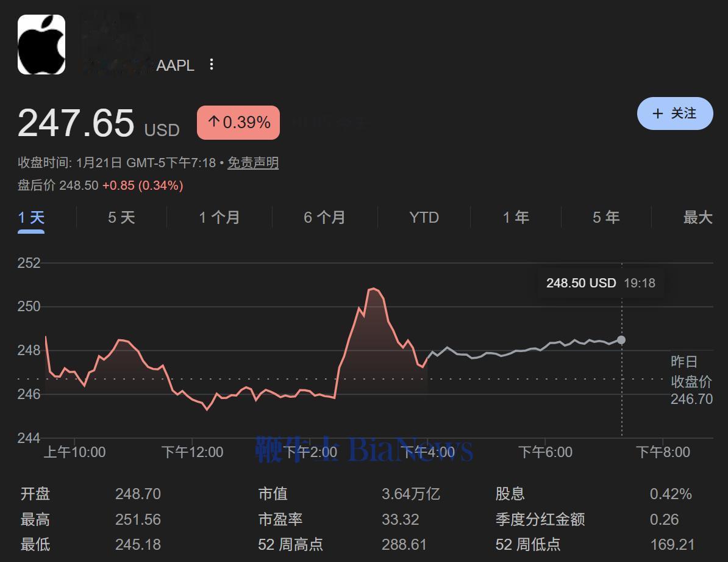Switch to the 1 年 tab
This screenshot has width=728, height=562.
(x=516, y=218)
